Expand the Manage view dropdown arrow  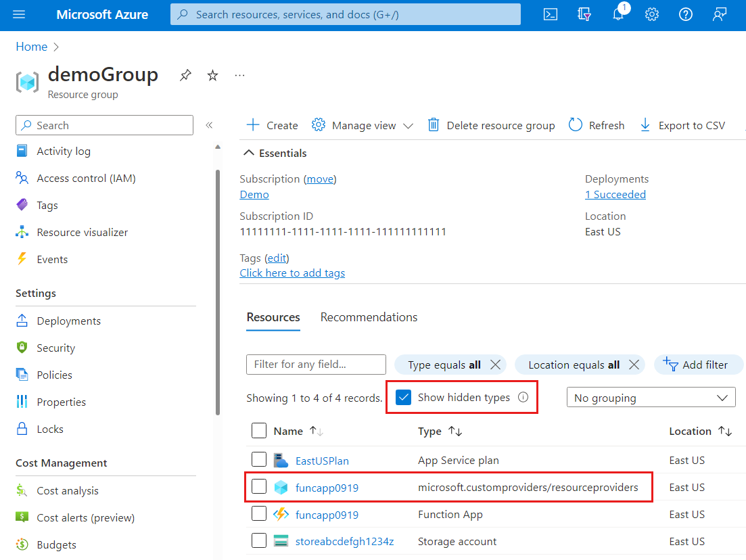pyautogui.click(x=408, y=125)
